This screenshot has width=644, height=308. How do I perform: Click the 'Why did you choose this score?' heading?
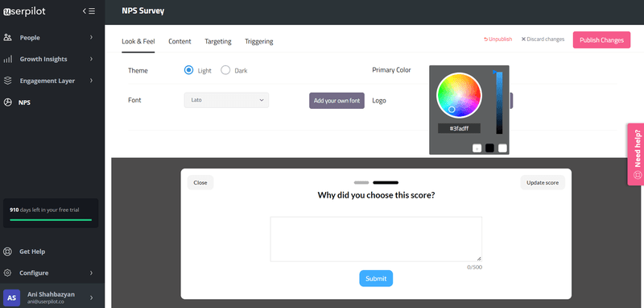click(x=376, y=195)
